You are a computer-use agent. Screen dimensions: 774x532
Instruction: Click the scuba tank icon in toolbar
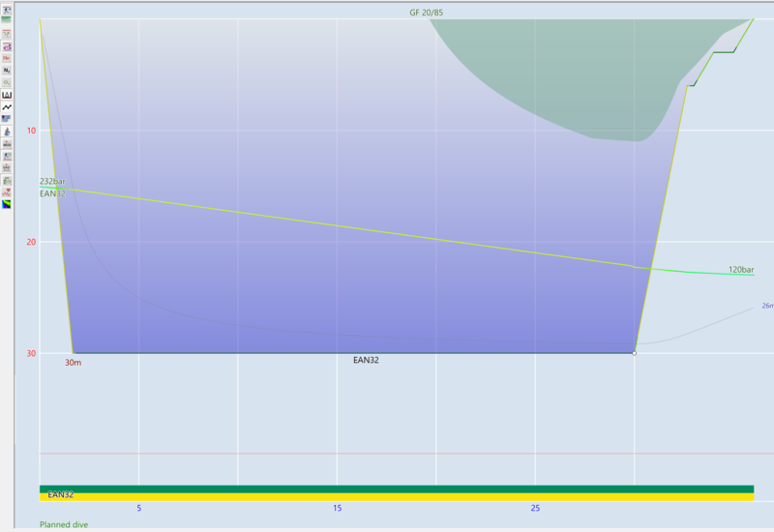click(x=7, y=131)
